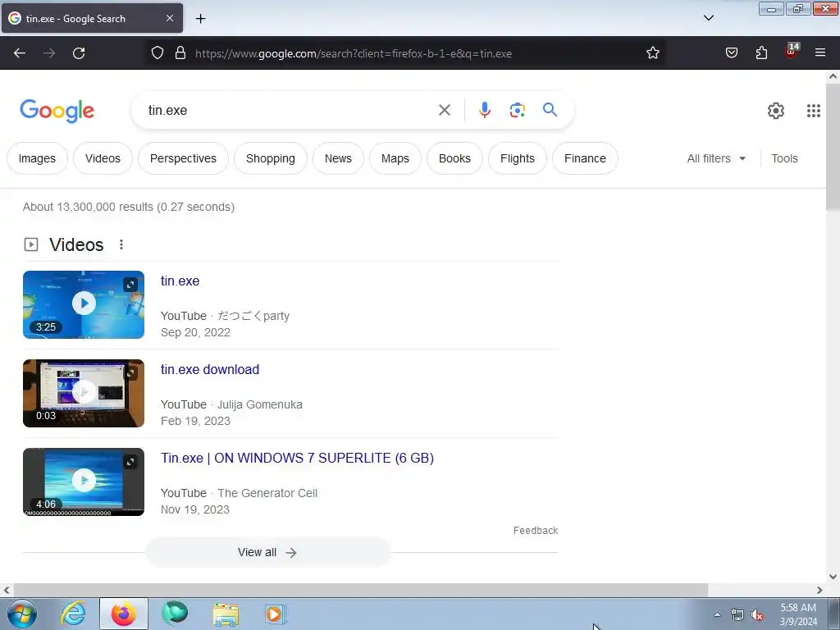Focus the search field containing tin.exe
Screen dimensions: 840x630
point(290,111)
